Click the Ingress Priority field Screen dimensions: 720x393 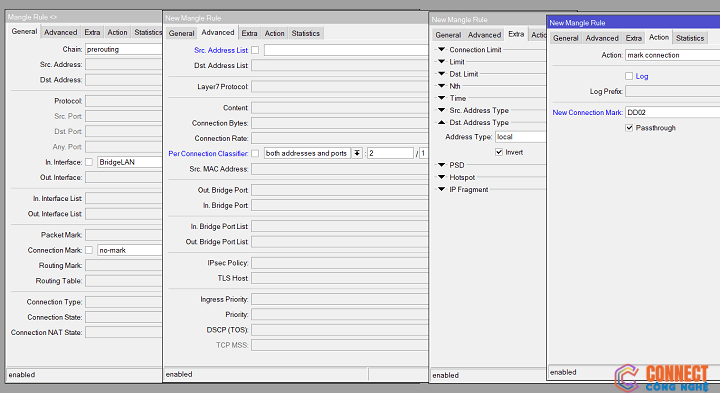339,299
